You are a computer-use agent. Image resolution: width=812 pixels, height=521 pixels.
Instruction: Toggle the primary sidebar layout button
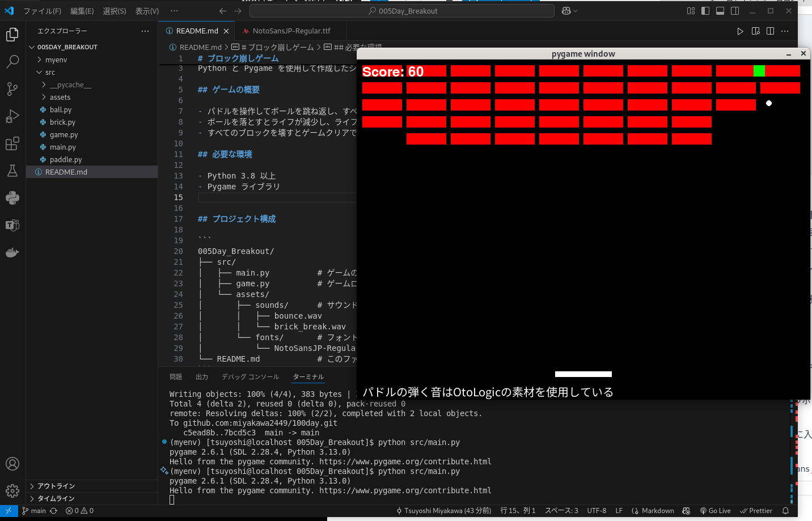point(705,11)
